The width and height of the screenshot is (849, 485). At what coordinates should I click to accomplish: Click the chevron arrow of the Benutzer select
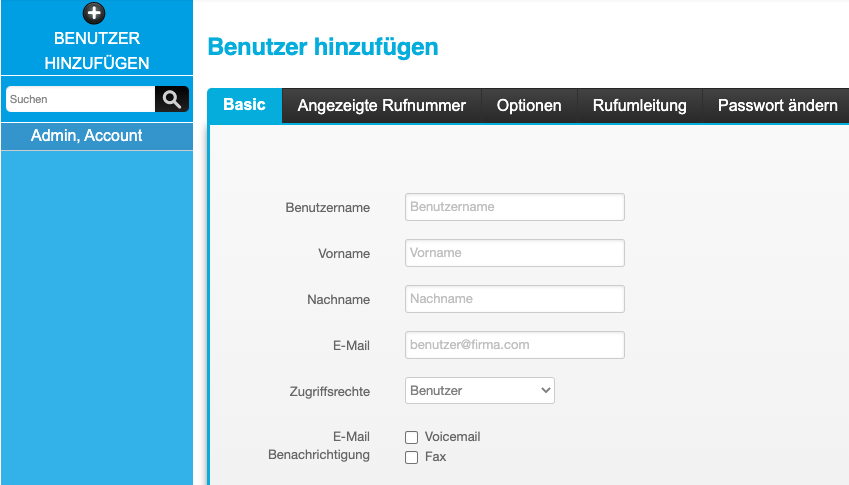[x=545, y=390]
